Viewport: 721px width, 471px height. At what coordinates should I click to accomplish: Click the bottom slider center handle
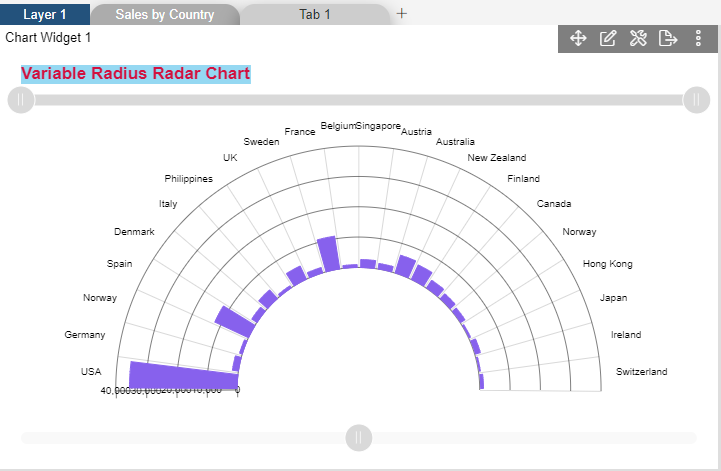click(359, 437)
